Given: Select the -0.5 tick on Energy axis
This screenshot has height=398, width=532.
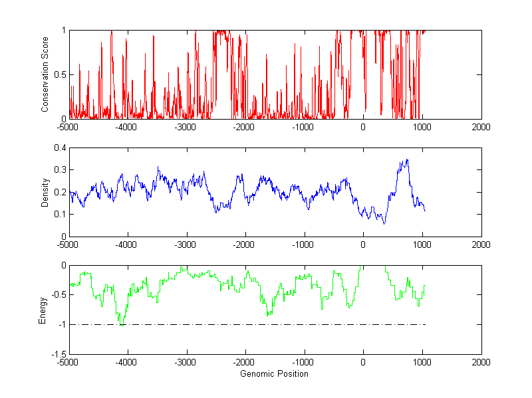Looking at the screenshot, I should 57,295.
